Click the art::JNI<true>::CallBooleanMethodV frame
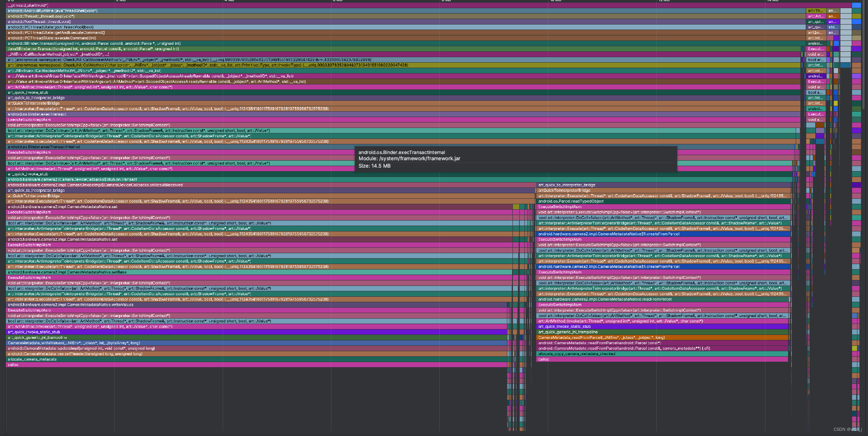 (403, 71)
